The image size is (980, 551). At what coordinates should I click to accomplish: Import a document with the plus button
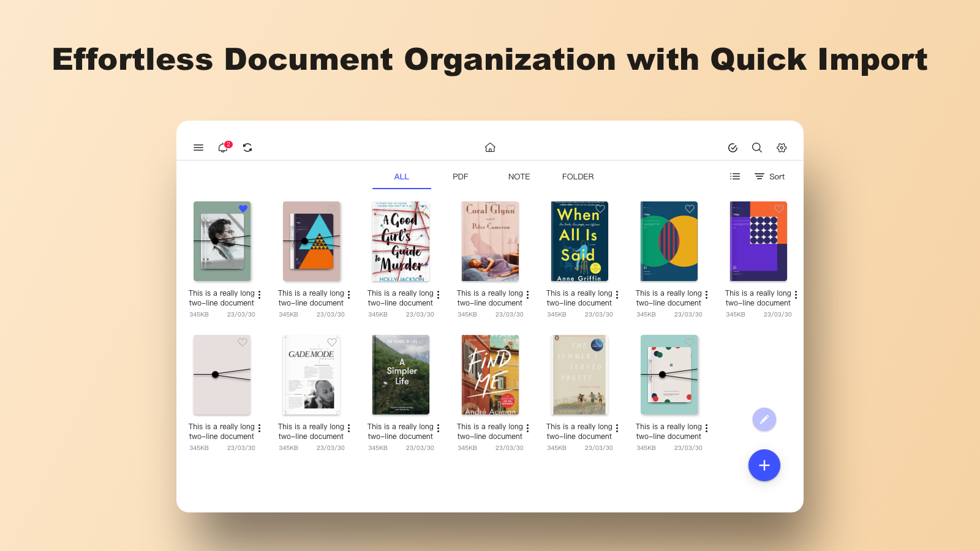(x=764, y=465)
